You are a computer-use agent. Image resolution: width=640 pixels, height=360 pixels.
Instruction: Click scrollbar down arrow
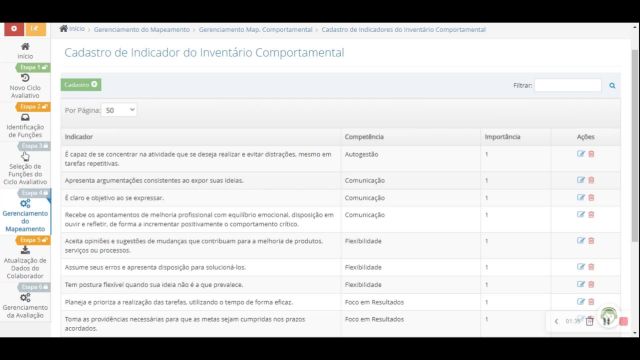634,333
